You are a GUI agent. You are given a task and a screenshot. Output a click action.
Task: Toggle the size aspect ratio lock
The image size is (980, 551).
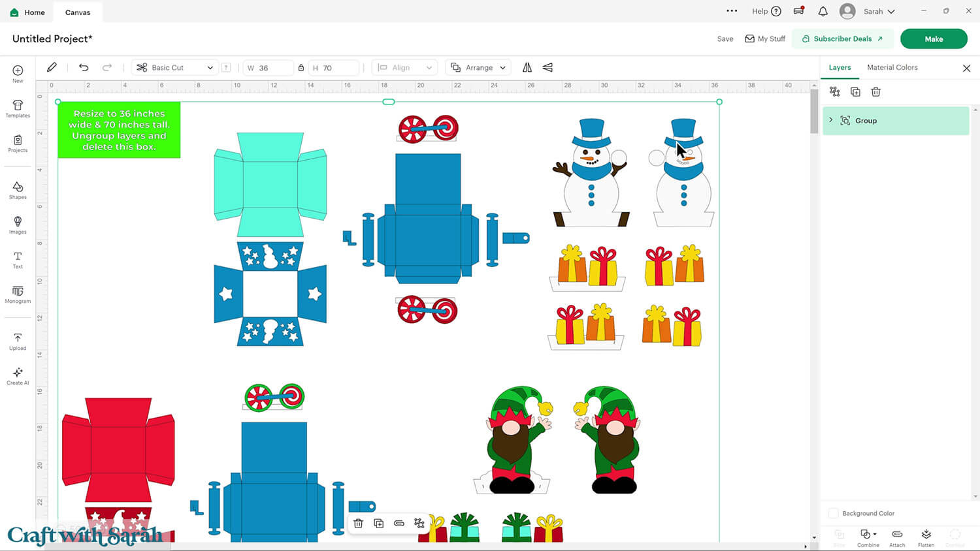tap(301, 68)
